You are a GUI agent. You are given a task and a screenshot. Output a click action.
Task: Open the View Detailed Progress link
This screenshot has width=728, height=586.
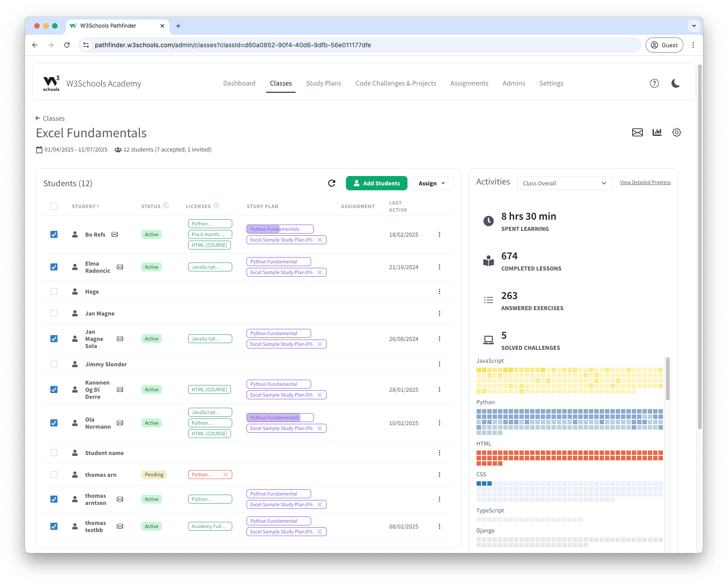tap(645, 182)
